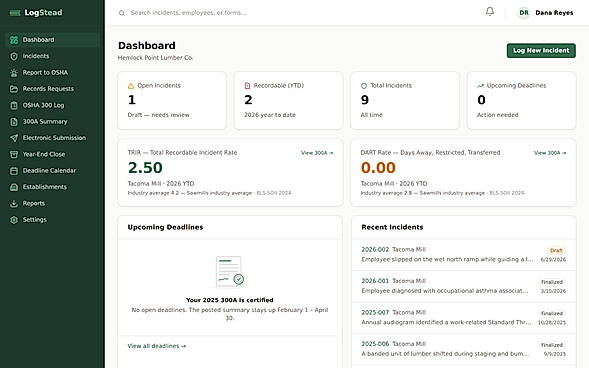589x368 pixels.
Task: Click the Report to OSHA siren icon
Action: [x=14, y=72]
